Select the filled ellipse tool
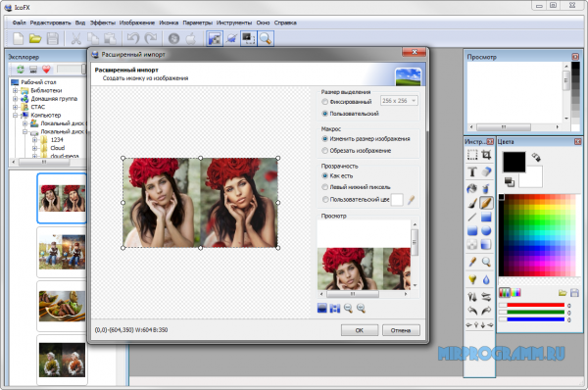The image size is (588, 390). click(x=486, y=230)
